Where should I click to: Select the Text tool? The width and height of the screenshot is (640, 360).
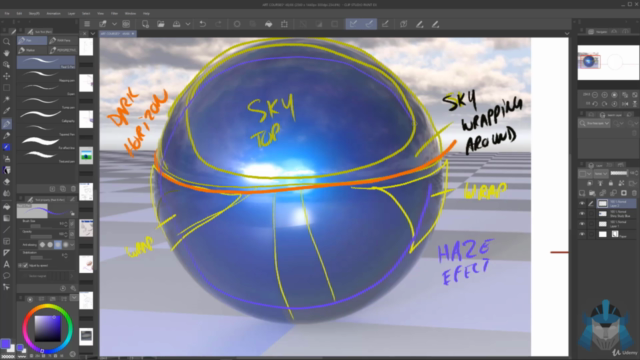click(x=7, y=264)
